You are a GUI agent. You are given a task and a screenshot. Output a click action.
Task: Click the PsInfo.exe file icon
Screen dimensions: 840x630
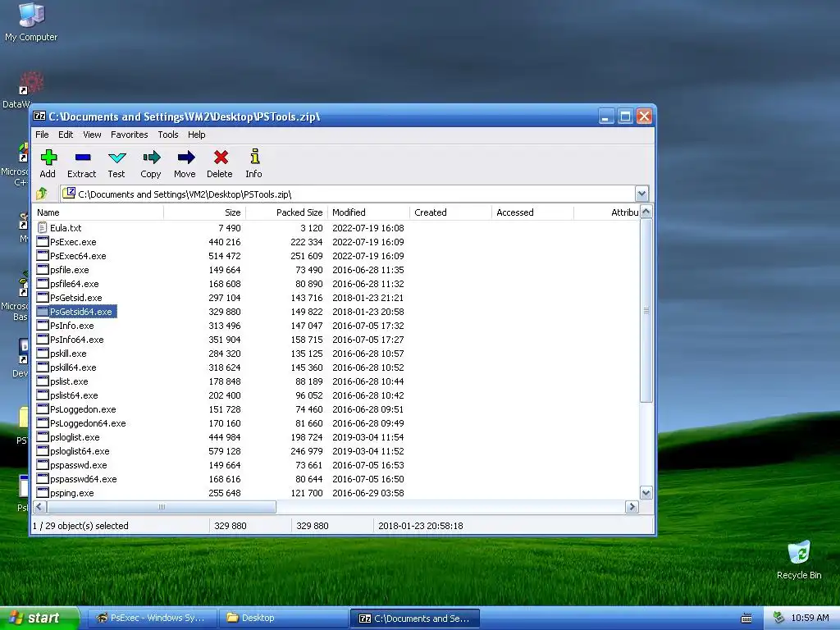click(x=43, y=325)
